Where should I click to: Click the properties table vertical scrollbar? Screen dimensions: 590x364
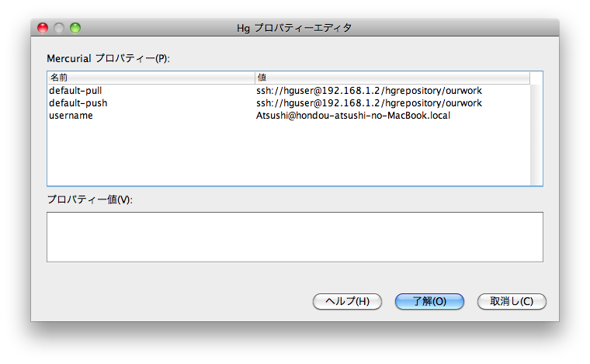[536, 132]
